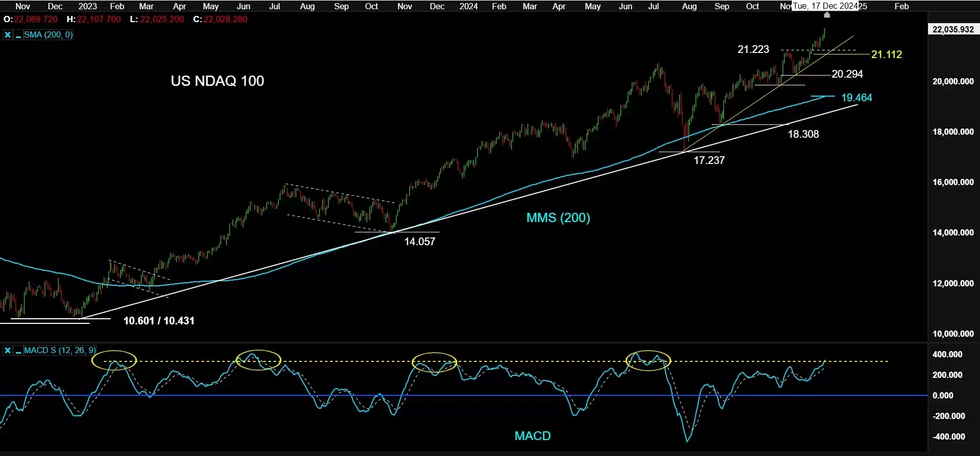Click the 2023 year label on time axis
This screenshot has width=980, height=456.
[x=87, y=6]
